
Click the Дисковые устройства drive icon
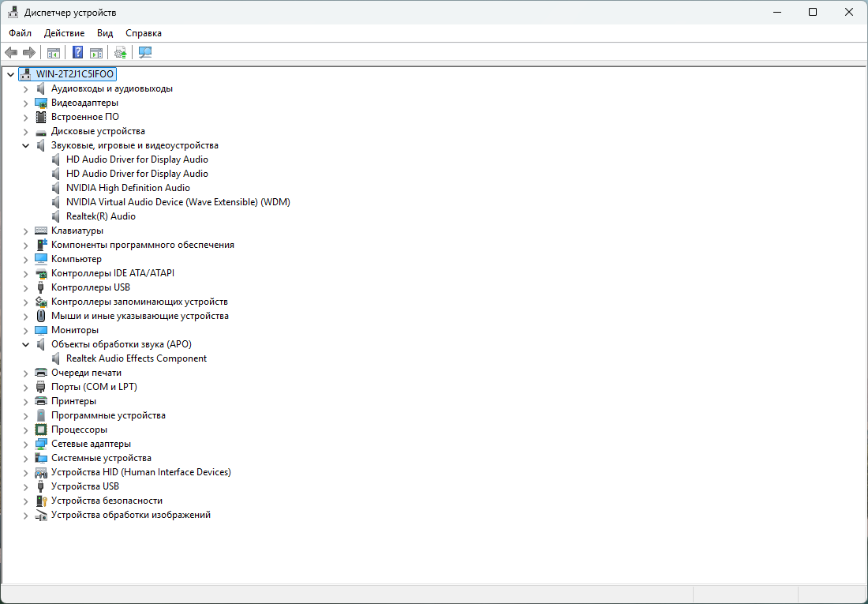point(41,132)
